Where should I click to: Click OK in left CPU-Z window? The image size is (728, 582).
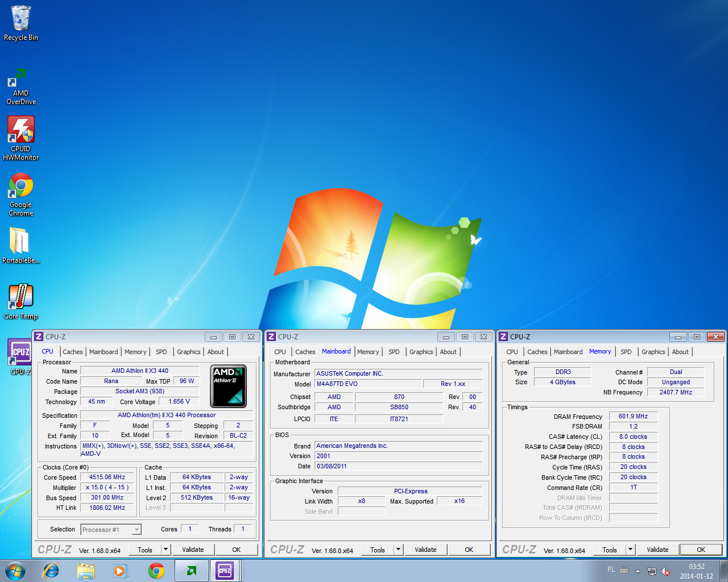click(237, 550)
